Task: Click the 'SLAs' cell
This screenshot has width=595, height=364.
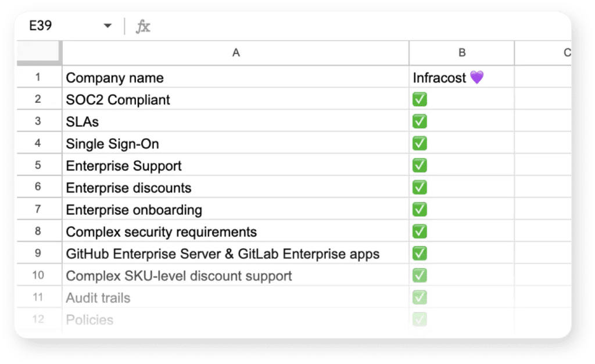Action: click(236, 121)
